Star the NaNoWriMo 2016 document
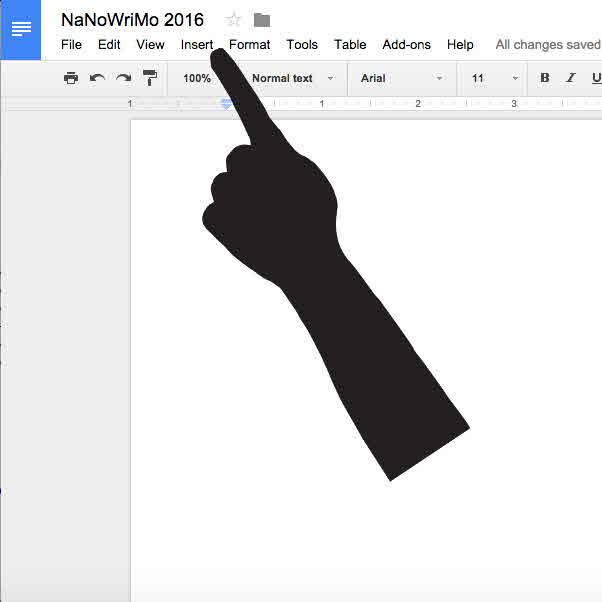 point(234,20)
